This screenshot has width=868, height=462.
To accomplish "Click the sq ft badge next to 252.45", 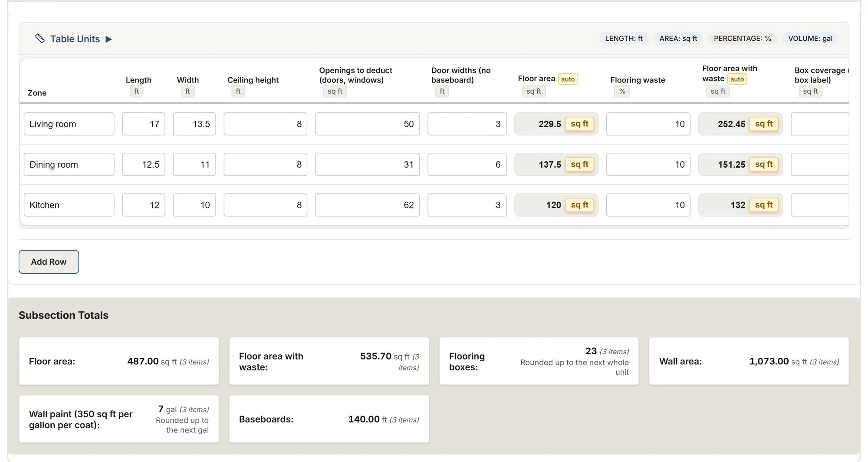I will pos(764,124).
